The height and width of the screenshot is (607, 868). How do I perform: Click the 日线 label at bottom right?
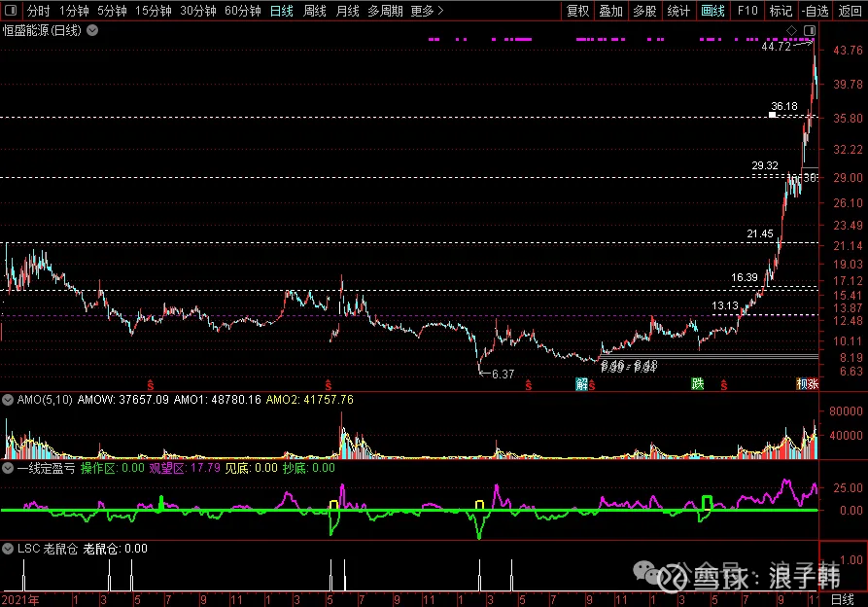pyautogui.click(x=843, y=600)
